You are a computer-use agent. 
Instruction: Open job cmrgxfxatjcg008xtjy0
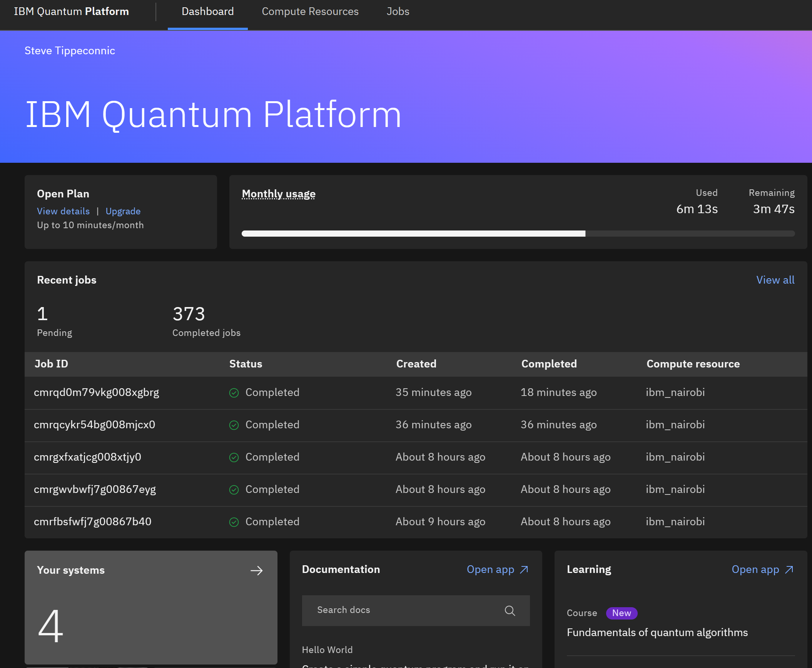[x=87, y=457]
